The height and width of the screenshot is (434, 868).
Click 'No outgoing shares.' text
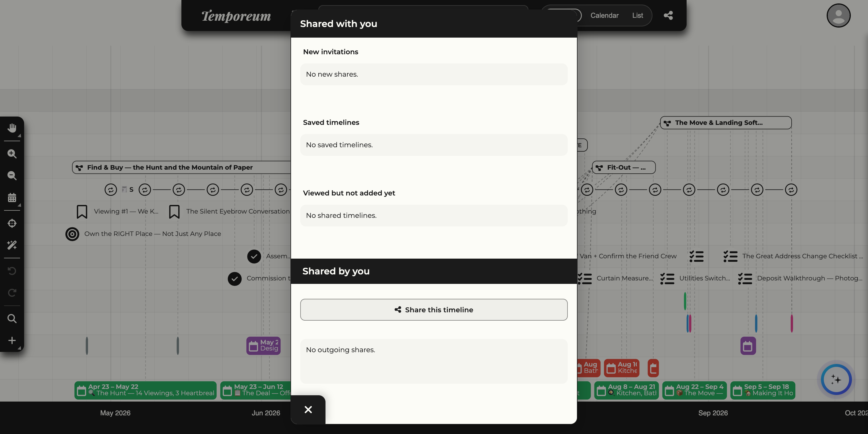[341, 350]
